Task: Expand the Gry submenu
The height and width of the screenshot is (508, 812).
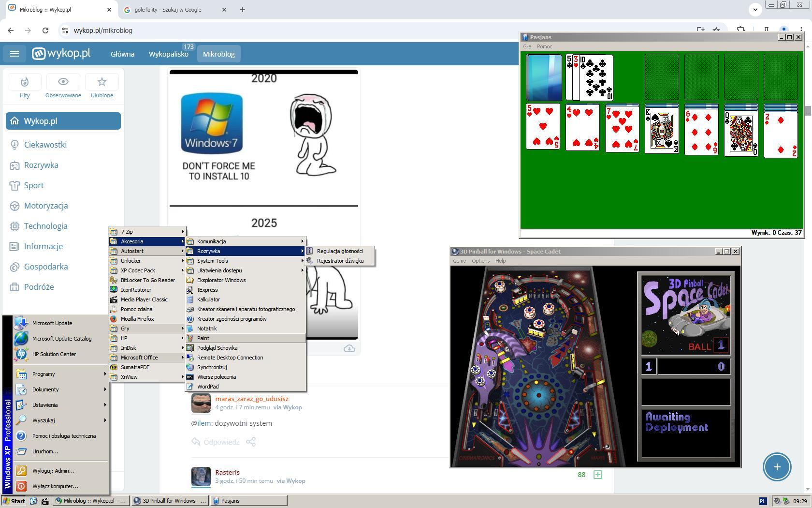Action: point(147,329)
